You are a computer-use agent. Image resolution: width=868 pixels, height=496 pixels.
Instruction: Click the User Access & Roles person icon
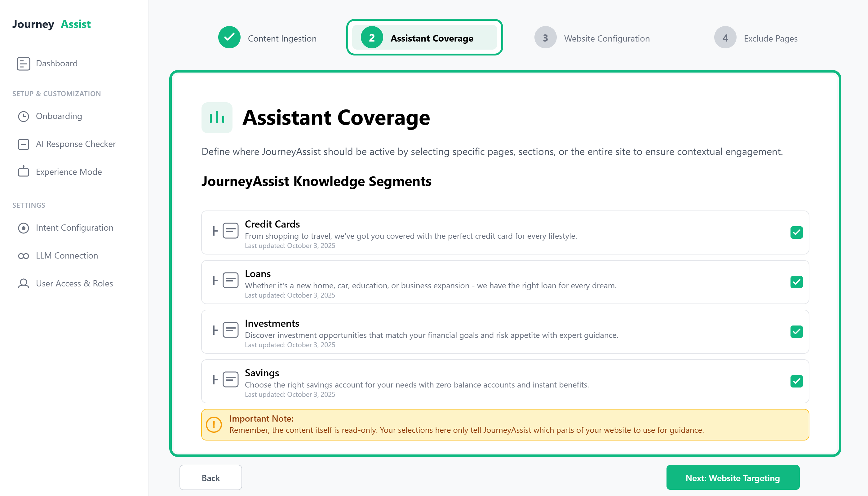tap(23, 283)
